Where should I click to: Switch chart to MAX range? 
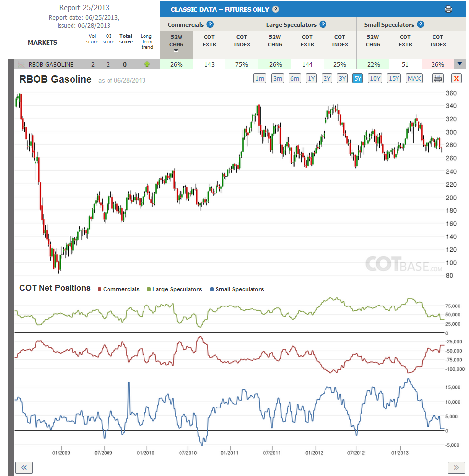tap(414, 79)
